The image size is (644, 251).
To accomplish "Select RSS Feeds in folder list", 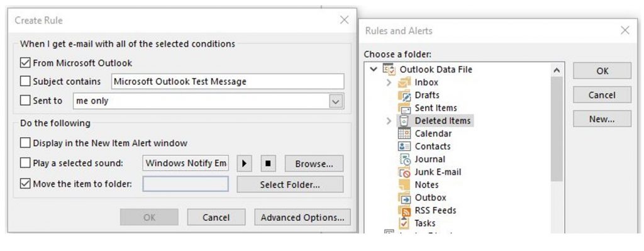I will 435,210.
